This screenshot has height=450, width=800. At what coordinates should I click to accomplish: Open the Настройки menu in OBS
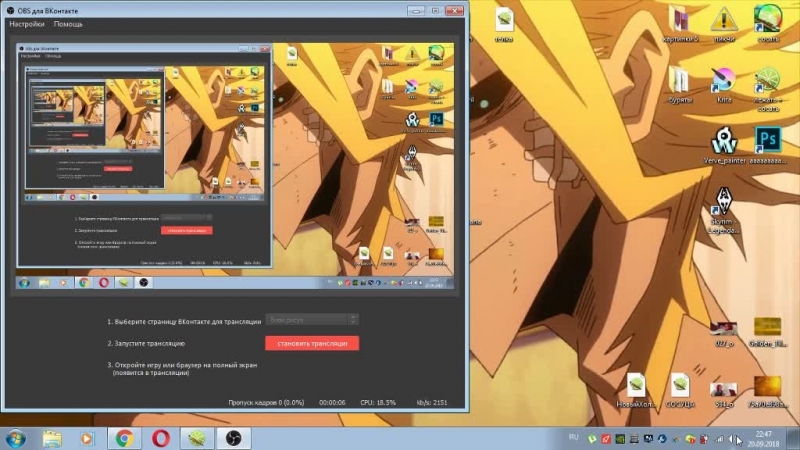(x=27, y=24)
